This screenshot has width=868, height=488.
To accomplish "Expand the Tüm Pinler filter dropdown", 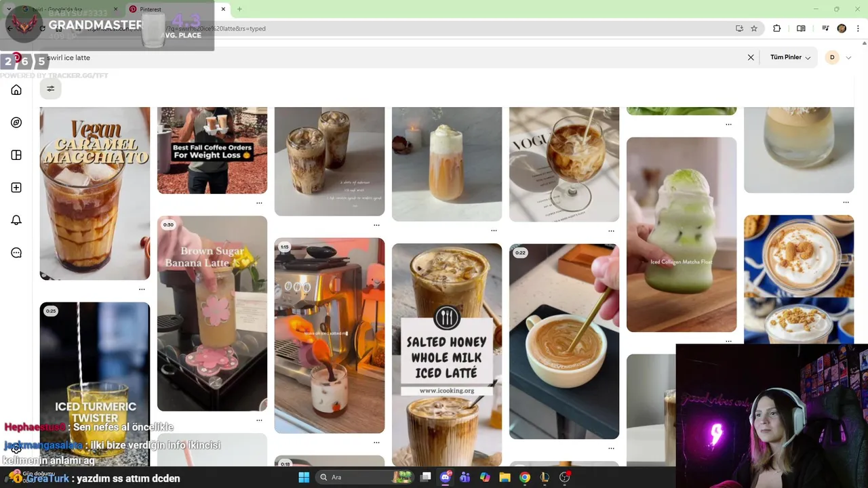I will click(790, 58).
